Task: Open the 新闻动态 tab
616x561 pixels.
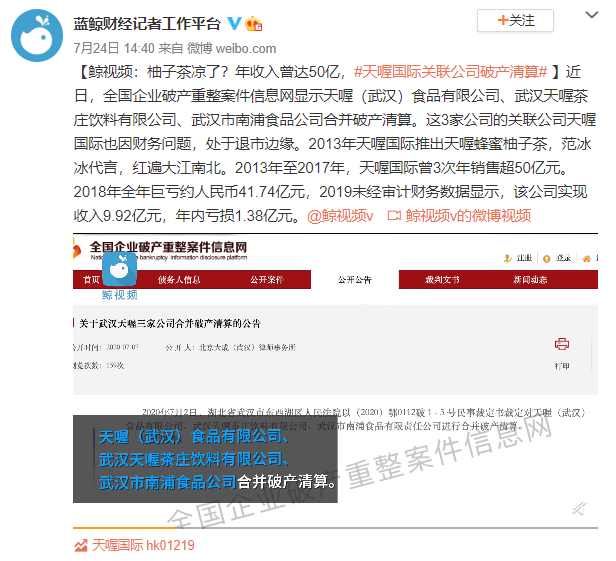Action: point(530,280)
